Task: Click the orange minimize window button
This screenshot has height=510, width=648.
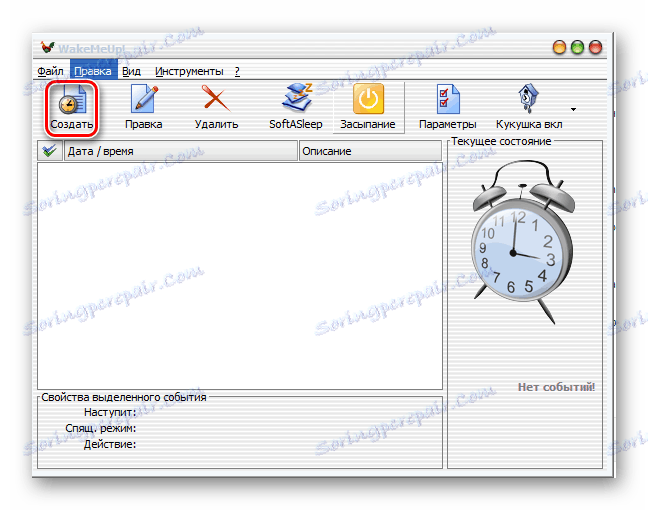Action: (x=559, y=48)
